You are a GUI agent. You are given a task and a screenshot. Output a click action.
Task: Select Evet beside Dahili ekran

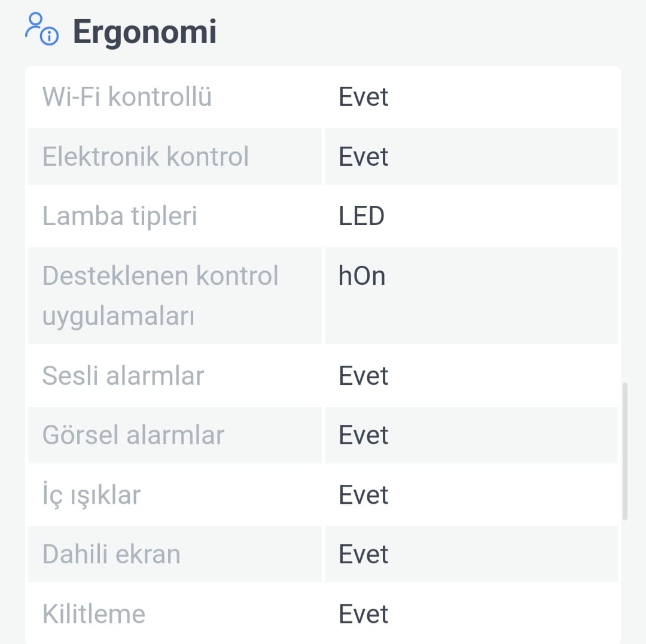point(363,554)
